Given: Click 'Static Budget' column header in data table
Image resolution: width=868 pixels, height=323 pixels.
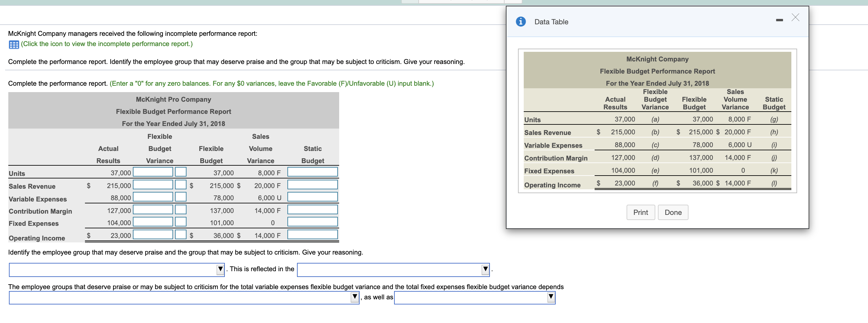Looking at the screenshot, I should pyautogui.click(x=774, y=103).
